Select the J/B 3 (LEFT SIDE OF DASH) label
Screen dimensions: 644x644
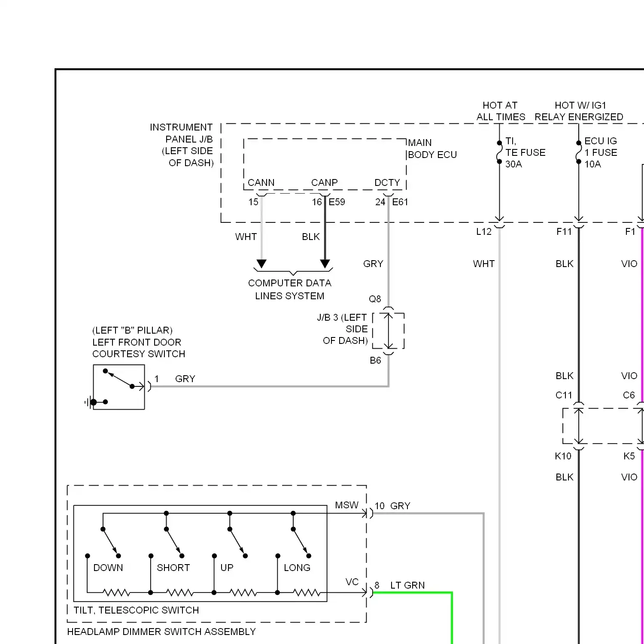pos(342,329)
